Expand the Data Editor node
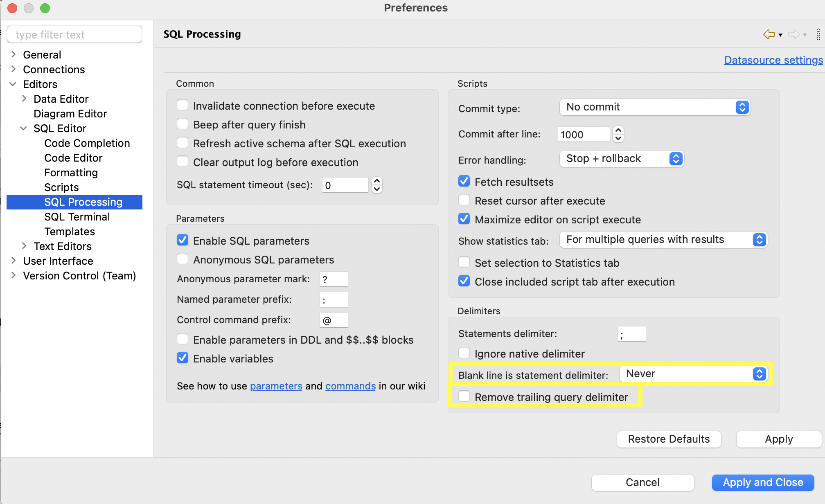Screen dimensions: 825x504 (x=24, y=99)
